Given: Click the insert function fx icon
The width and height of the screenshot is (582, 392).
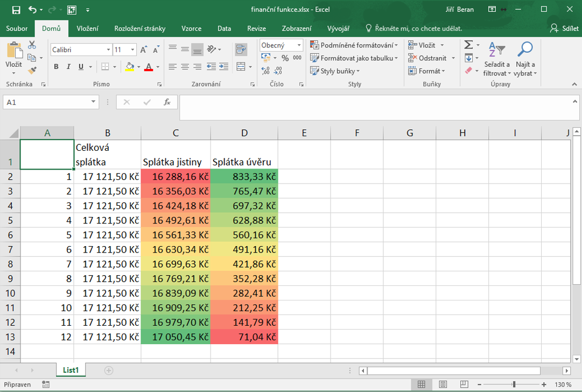Looking at the screenshot, I should click(x=167, y=102).
